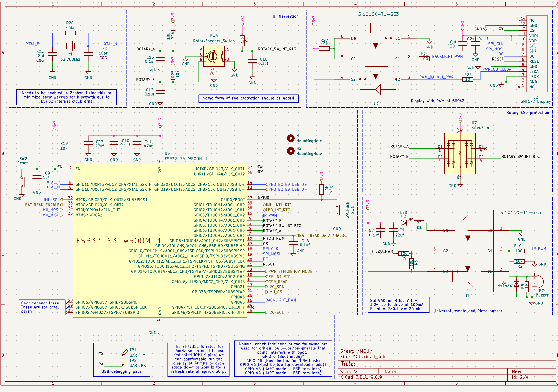Click 'KiCad E.D.A. 9.0.9' text

[x=361, y=377]
